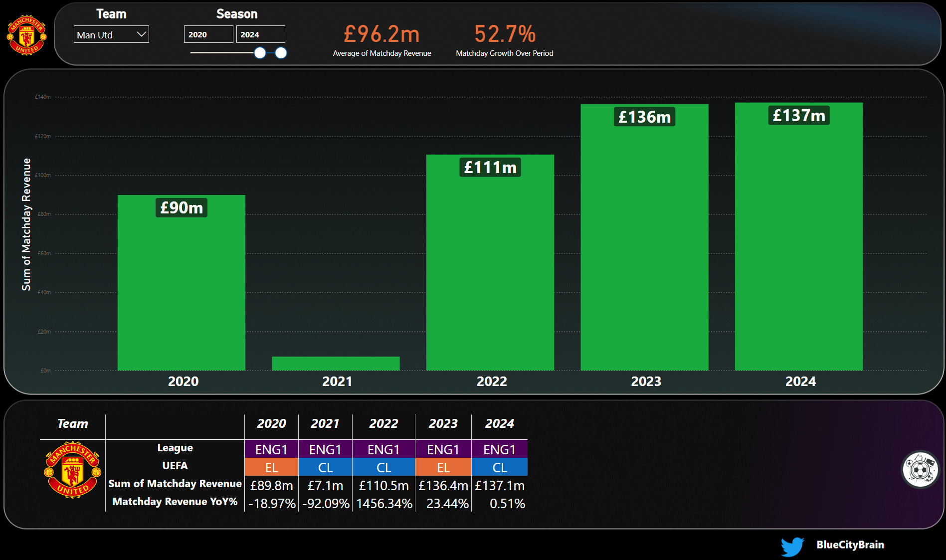Click the blue CL cell for 2024

pyautogui.click(x=499, y=467)
